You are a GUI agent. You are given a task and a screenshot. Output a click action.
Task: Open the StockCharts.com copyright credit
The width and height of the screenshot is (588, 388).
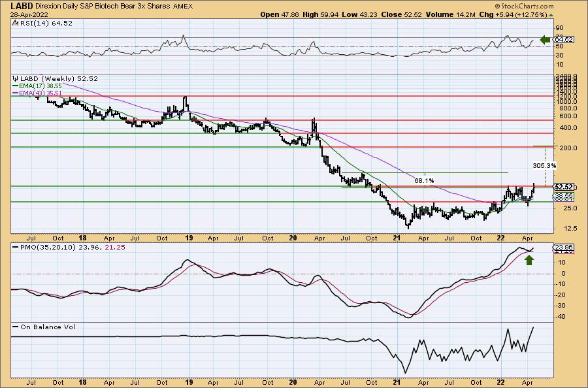524,6
